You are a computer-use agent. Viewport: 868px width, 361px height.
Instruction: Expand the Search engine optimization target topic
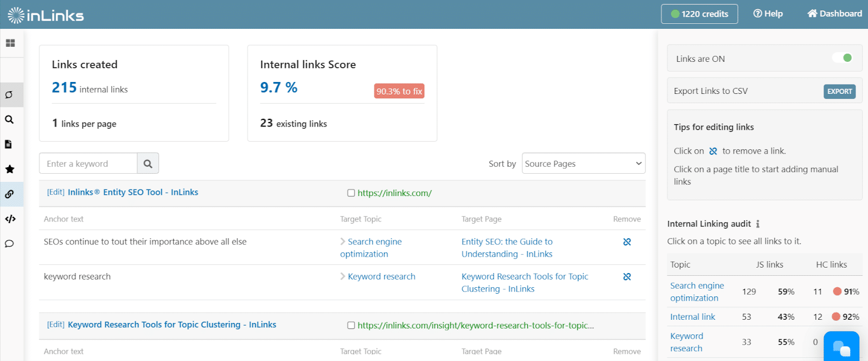pos(343,242)
